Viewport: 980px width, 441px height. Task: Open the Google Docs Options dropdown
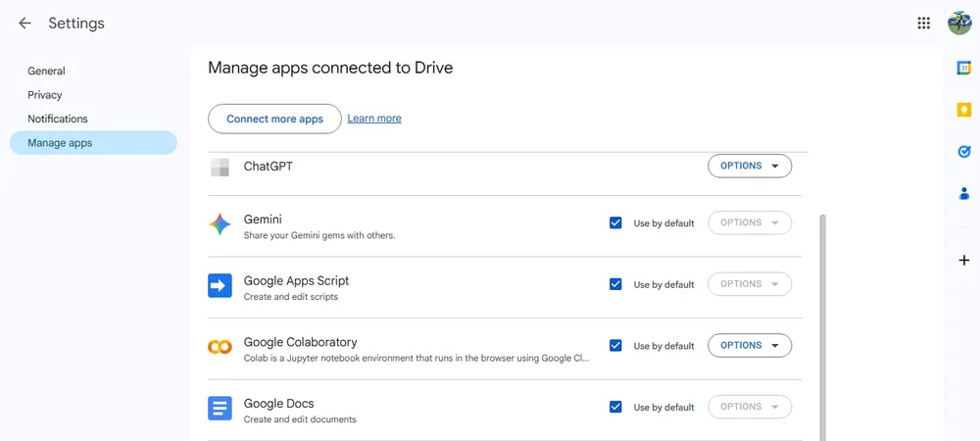750,406
